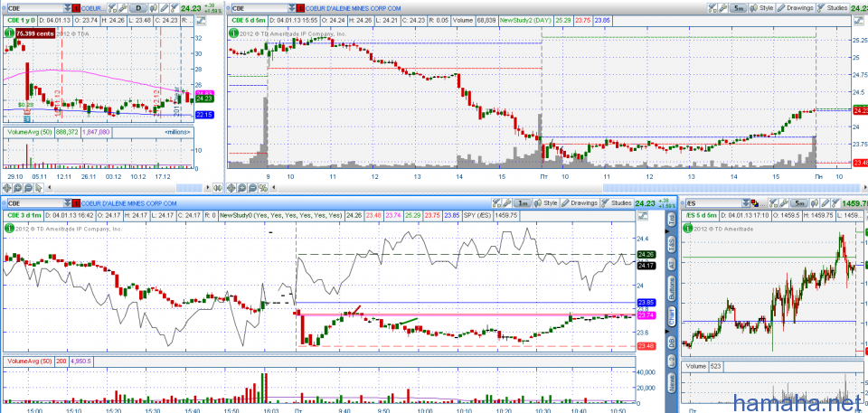Click CDE symbol field in 1-minute chart

(35, 203)
